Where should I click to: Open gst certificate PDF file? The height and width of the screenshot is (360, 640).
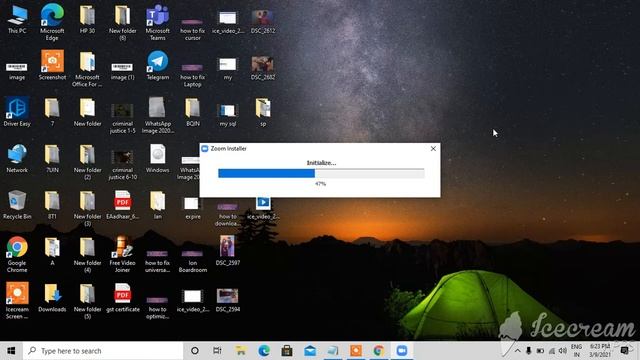coord(122,298)
